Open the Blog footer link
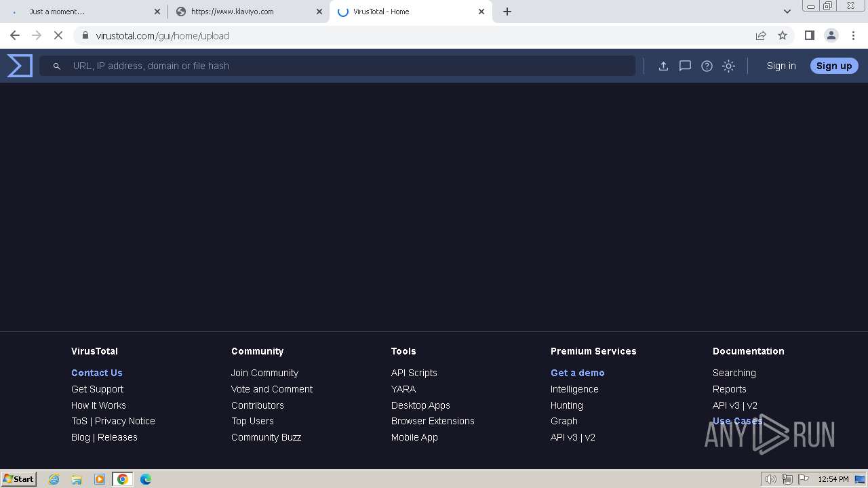 pos(81,437)
